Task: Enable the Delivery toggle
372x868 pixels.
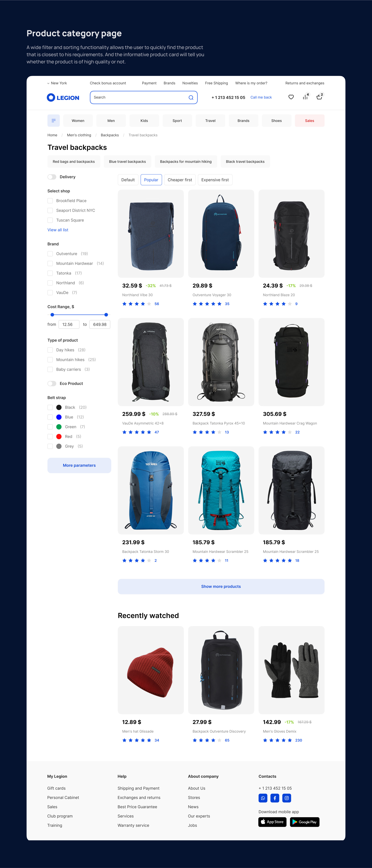Action: click(52, 177)
